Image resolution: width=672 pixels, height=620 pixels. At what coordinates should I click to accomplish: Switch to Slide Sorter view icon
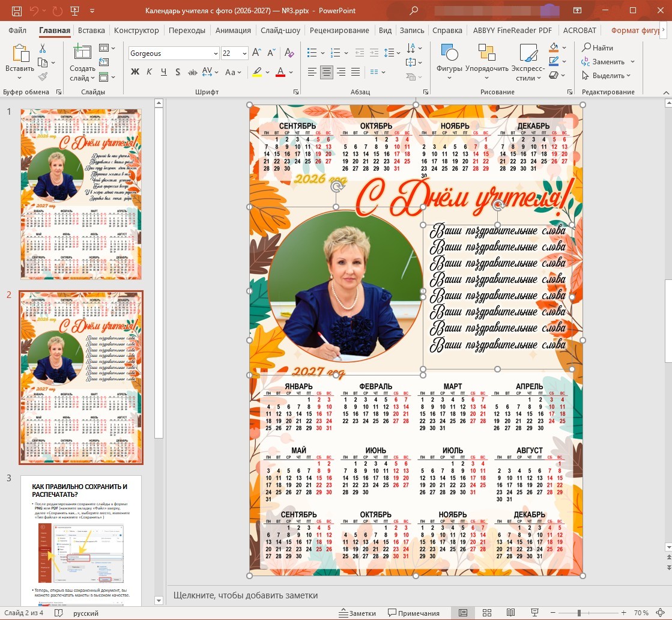pyautogui.click(x=487, y=613)
